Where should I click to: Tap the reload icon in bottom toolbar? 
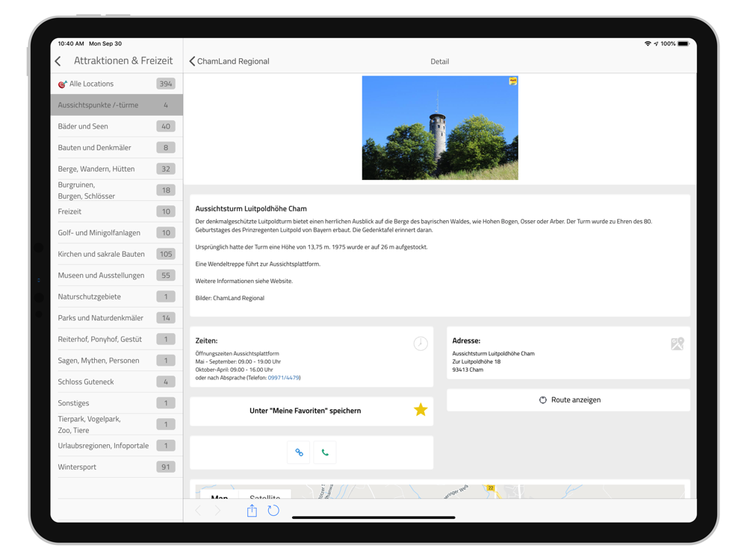(x=273, y=511)
